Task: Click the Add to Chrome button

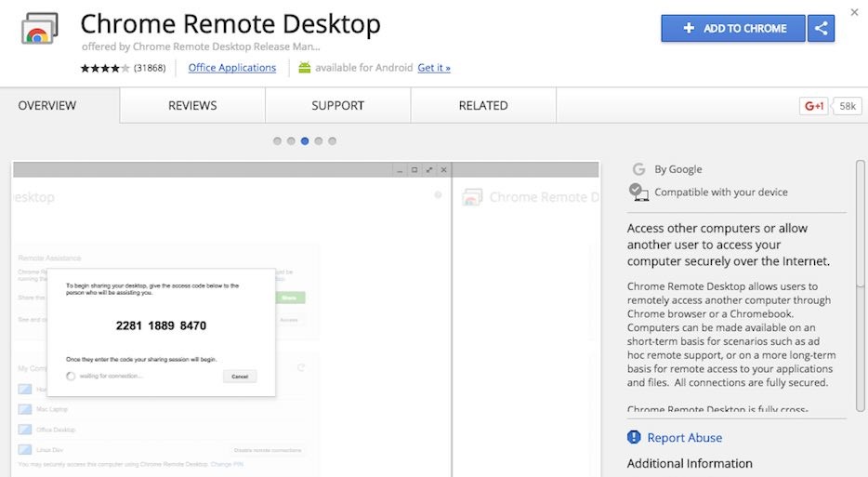Action: pyautogui.click(x=733, y=28)
